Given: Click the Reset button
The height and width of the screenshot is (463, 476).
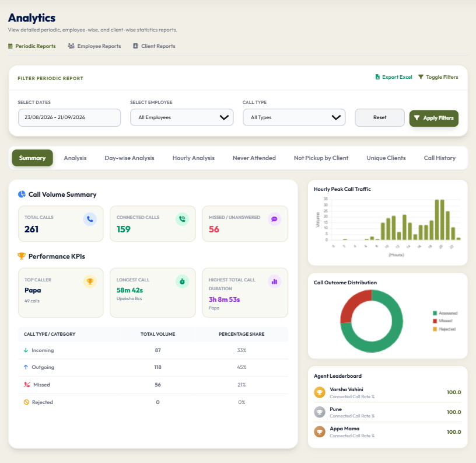Looking at the screenshot, I should [x=380, y=117].
